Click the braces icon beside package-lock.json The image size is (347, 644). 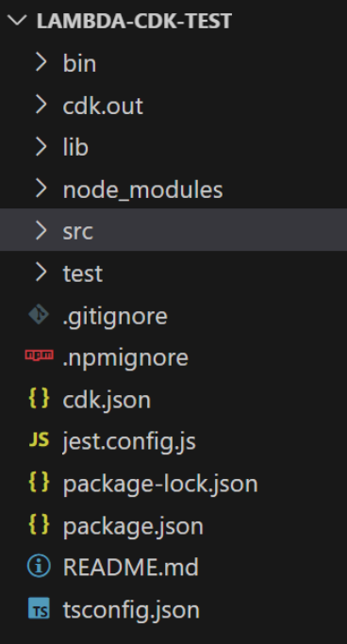point(39,482)
